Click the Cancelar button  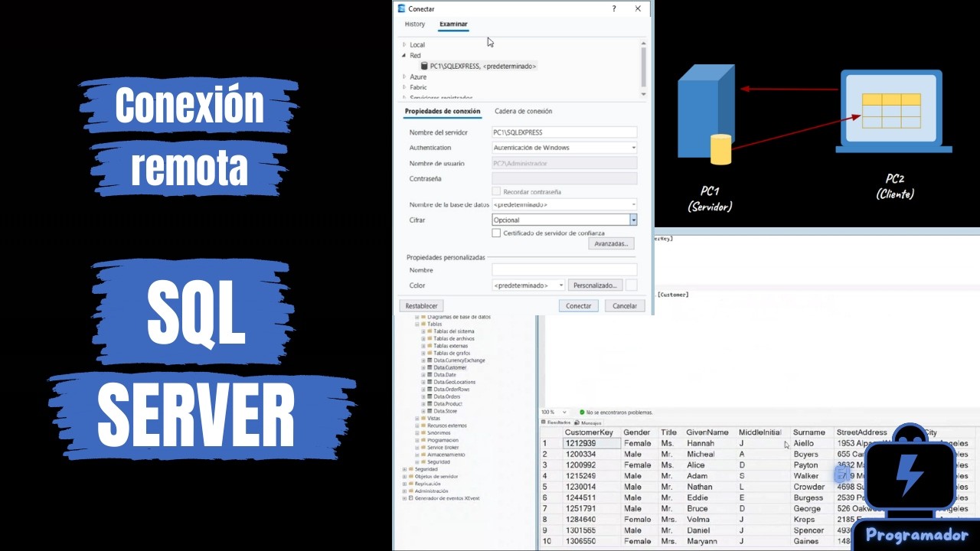[x=625, y=306]
